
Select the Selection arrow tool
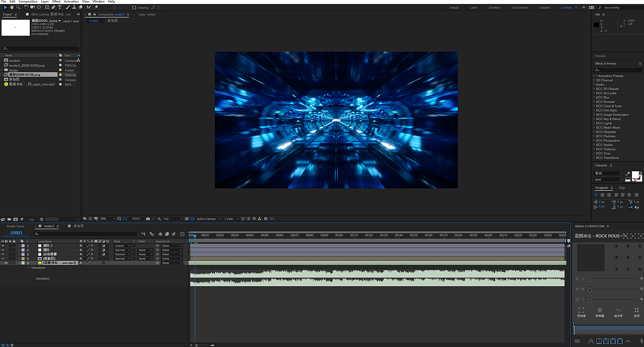point(5,8)
